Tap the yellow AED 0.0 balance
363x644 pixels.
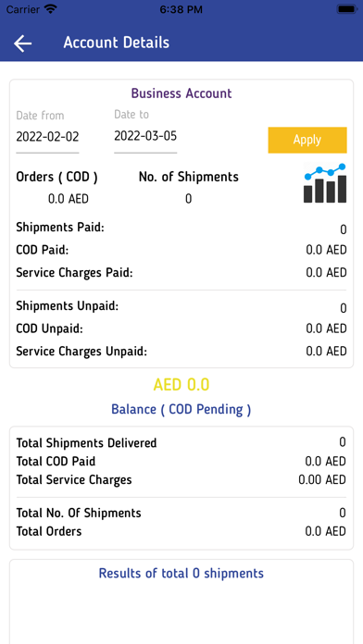click(x=181, y=385)
